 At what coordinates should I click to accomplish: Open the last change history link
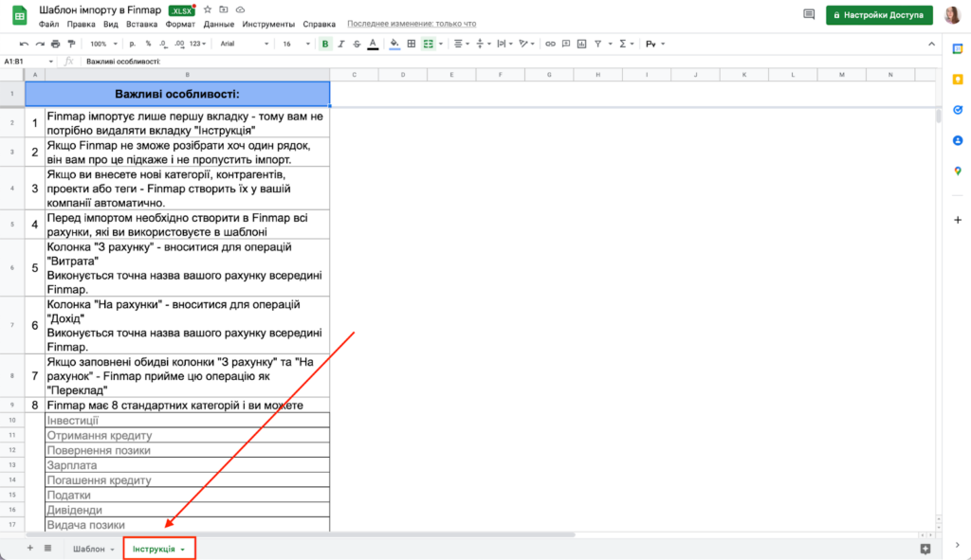tap(412, 24)
